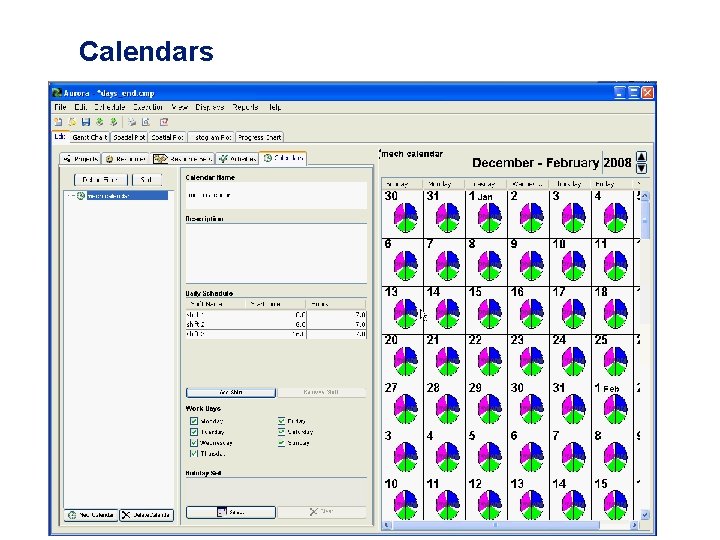Switch to the Activities tab

pyautogui.click(x=237, y=159)
